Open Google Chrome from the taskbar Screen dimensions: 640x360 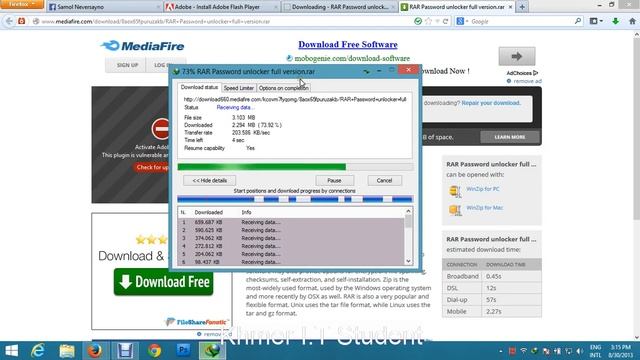pos(154,351)
